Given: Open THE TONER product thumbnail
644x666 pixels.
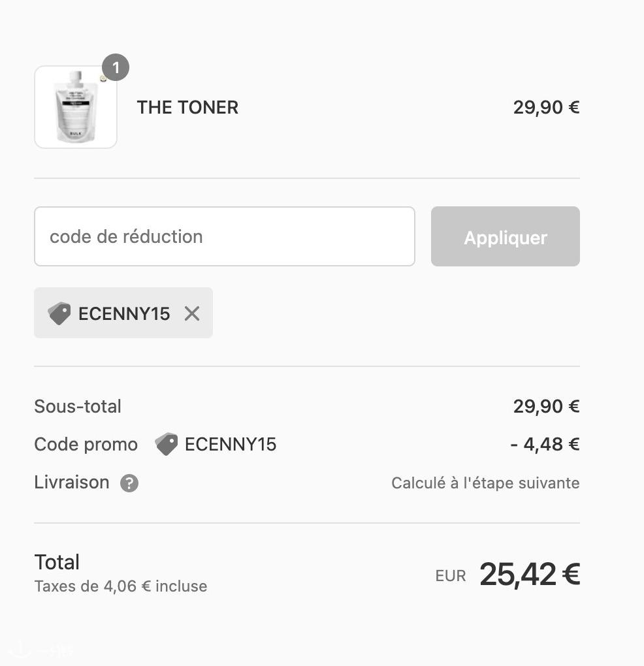Looking at the screenshot, I should 76,107.
